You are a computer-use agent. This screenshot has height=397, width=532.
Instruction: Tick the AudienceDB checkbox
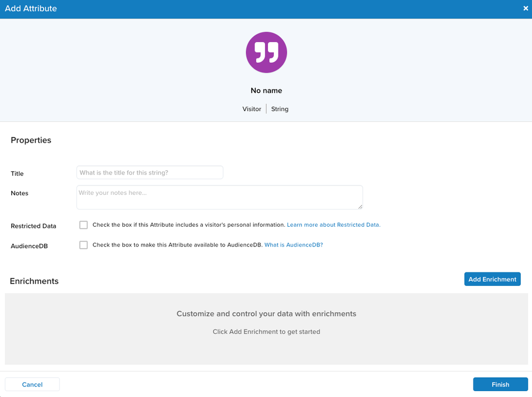point(84,245)
